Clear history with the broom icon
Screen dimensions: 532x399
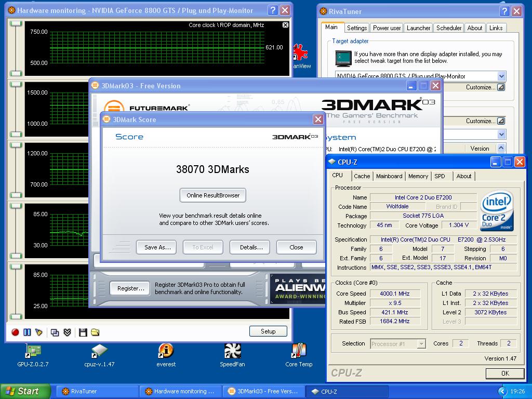39,332
